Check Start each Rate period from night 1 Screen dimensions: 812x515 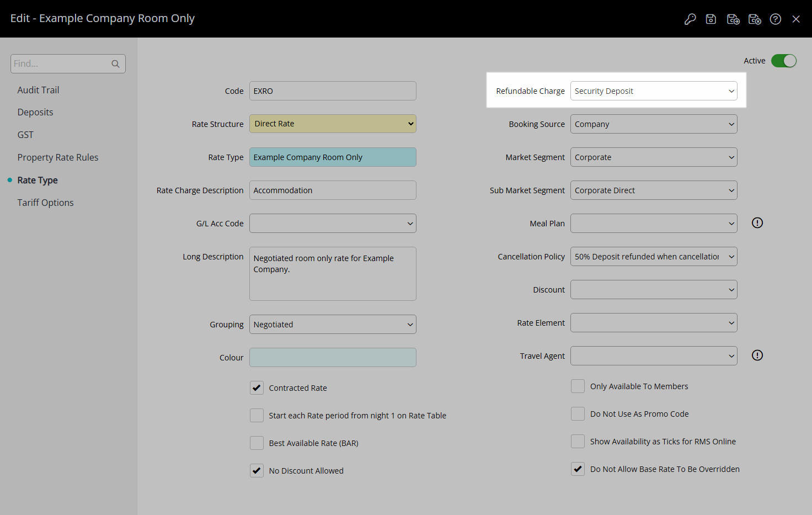click(257, 416)
